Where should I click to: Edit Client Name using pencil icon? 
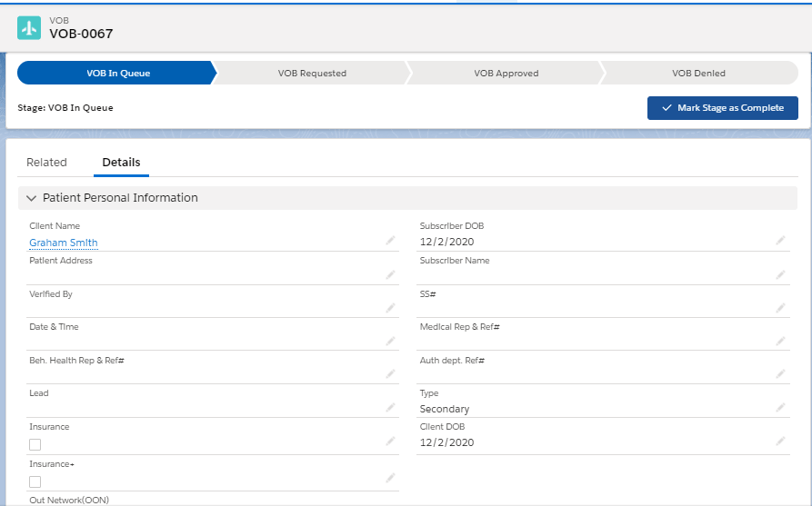390,241
